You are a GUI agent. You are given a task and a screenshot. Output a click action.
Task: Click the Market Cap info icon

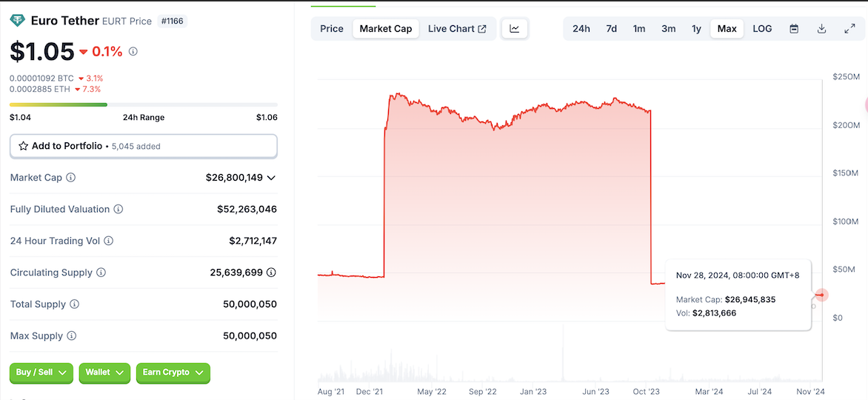pyautogui.click(x=71, y=178)
